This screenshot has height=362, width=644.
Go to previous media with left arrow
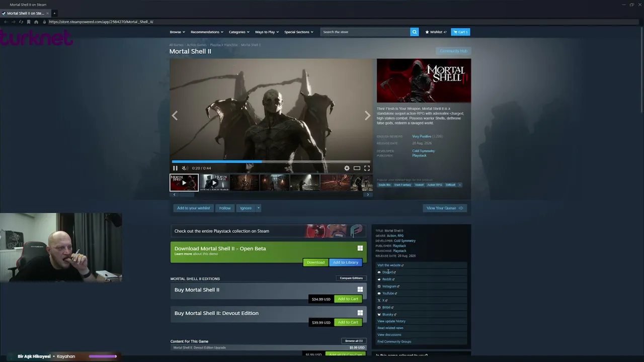[175, 116]
